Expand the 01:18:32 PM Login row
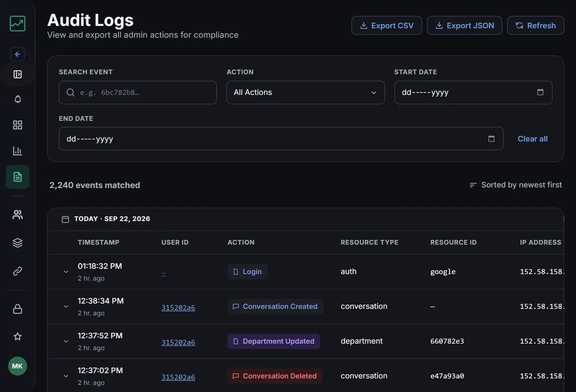The height and width of the screenshot is (392, 576). 66,271
